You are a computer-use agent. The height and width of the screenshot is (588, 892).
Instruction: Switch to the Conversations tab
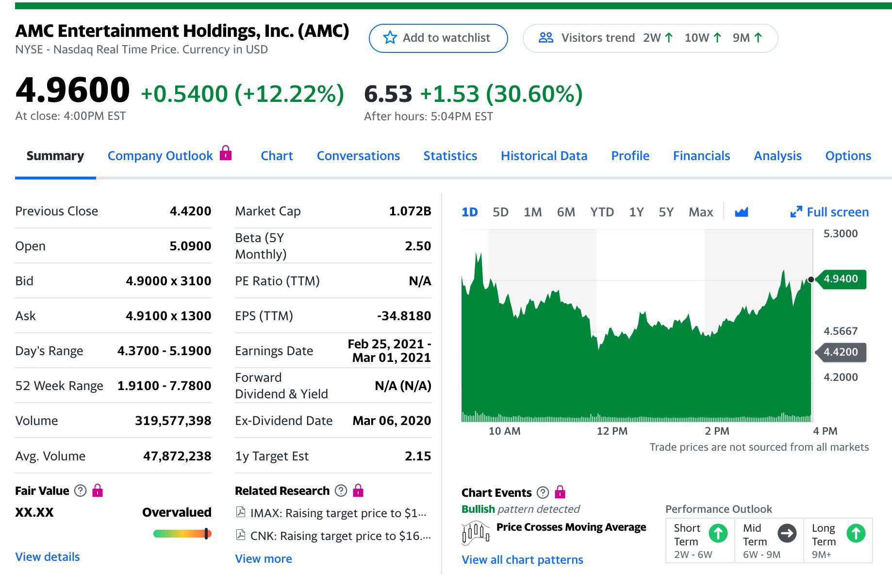pyautogui.click(x=358, y=156)
